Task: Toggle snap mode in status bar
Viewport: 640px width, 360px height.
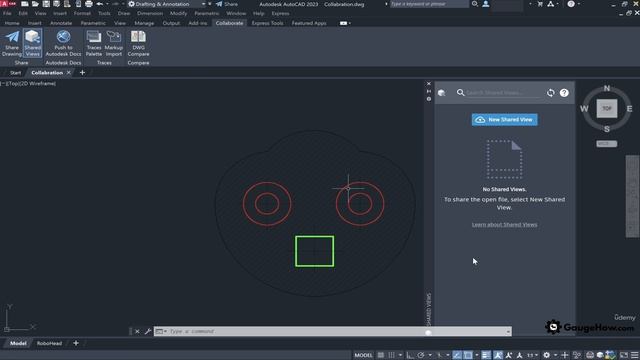Action: tap(391, 355)
